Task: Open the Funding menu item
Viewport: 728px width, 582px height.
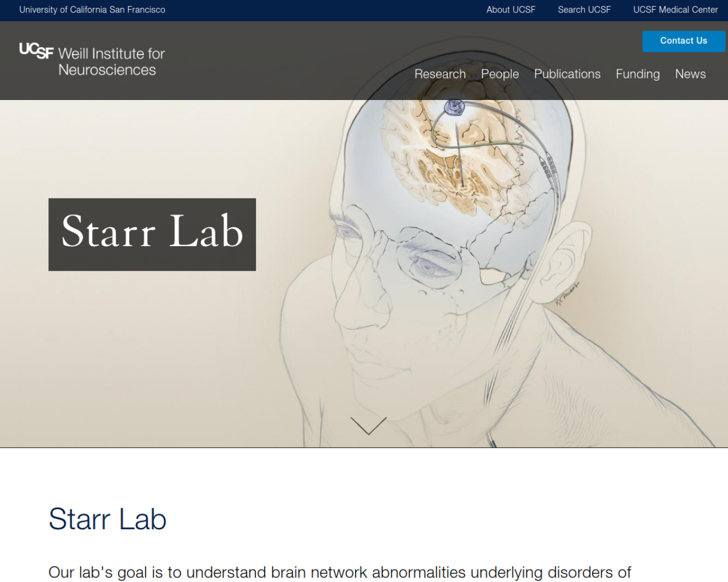Action: 638,74
